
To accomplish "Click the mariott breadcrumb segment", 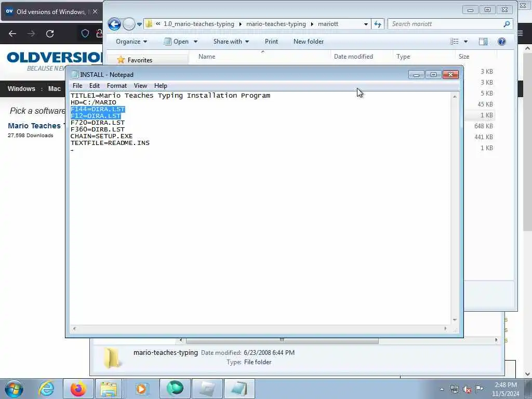I will click(x=328, y=24).
